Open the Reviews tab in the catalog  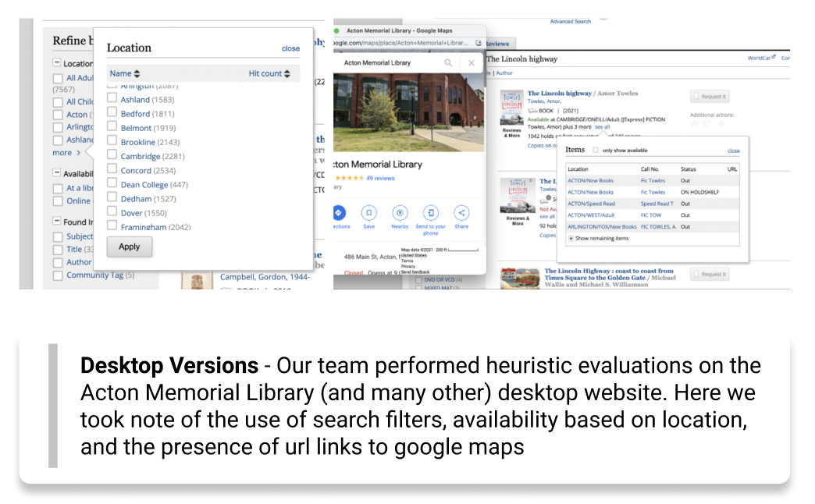pyautogui.click(x=499, y=44)
